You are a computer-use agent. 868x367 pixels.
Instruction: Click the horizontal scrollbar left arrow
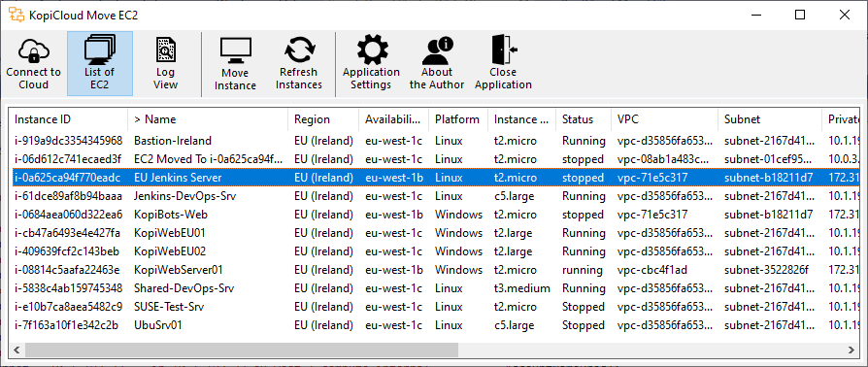coord(17,350)
